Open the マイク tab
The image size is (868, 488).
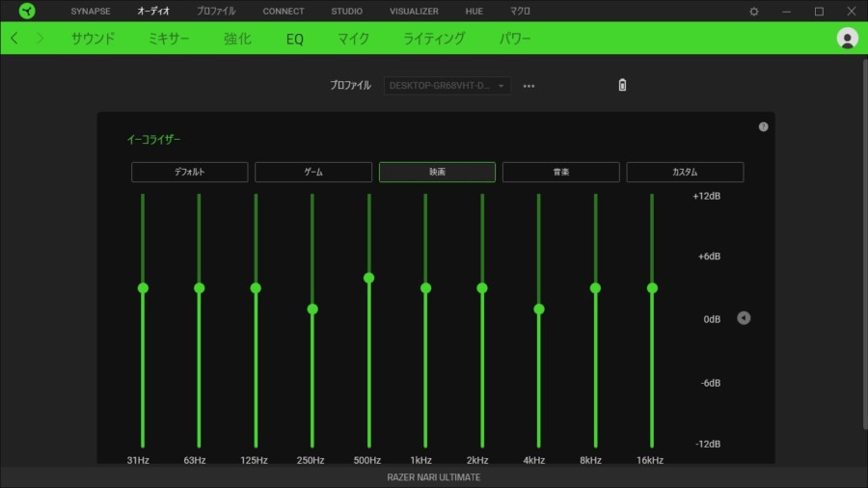point(353,39)
